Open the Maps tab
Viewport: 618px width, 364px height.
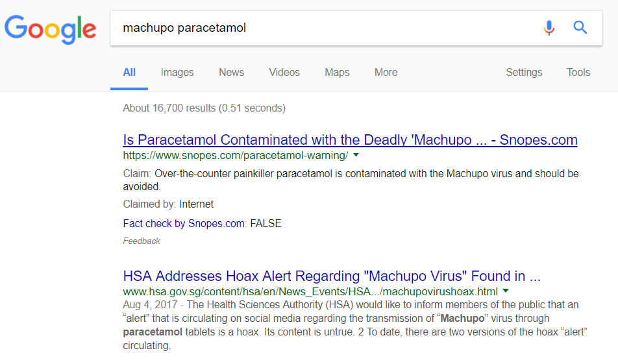[337, 73]
